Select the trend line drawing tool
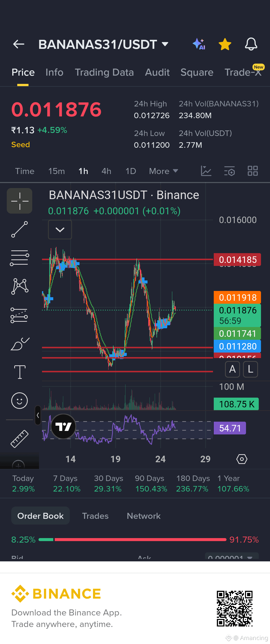 pyautogui.click(x=19, y=229)
